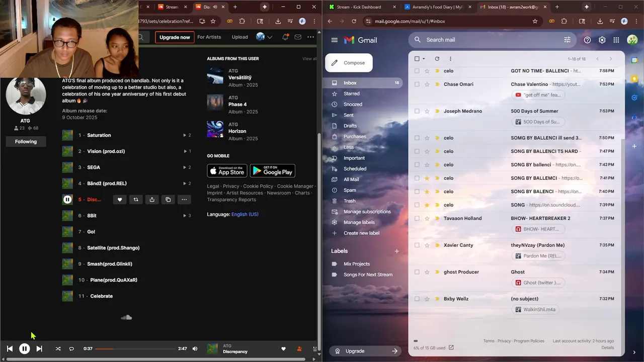Select the Joseph Medrano email checkbox
Image resolution: width=644 pixels, height=362 pixels.
coord(417,111)
